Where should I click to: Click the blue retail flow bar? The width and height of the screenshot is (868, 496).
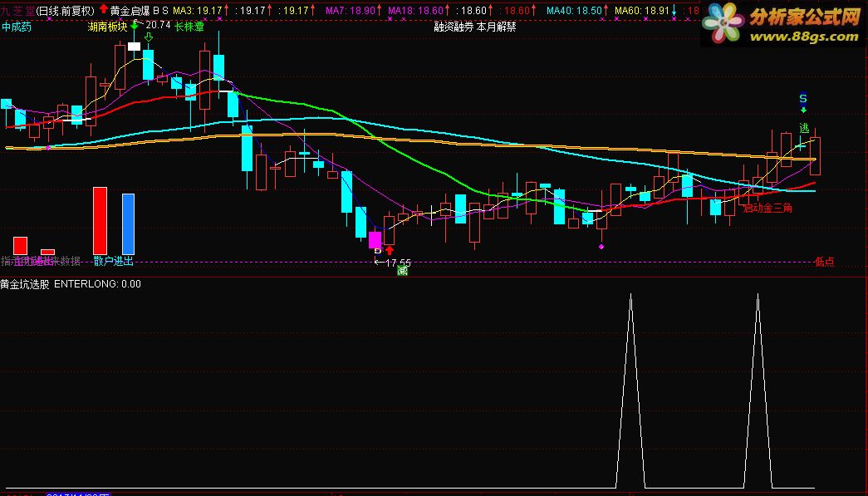tap(128, 224)
